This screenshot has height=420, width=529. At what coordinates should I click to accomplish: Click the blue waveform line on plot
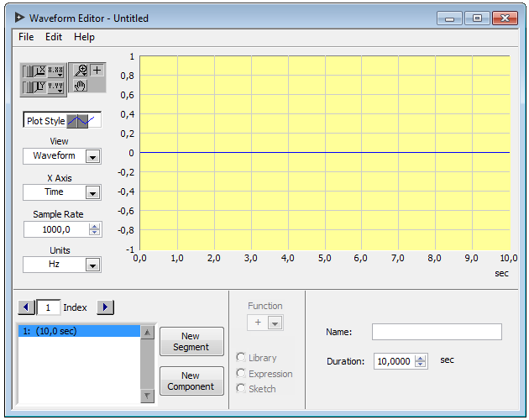(325, 153)
